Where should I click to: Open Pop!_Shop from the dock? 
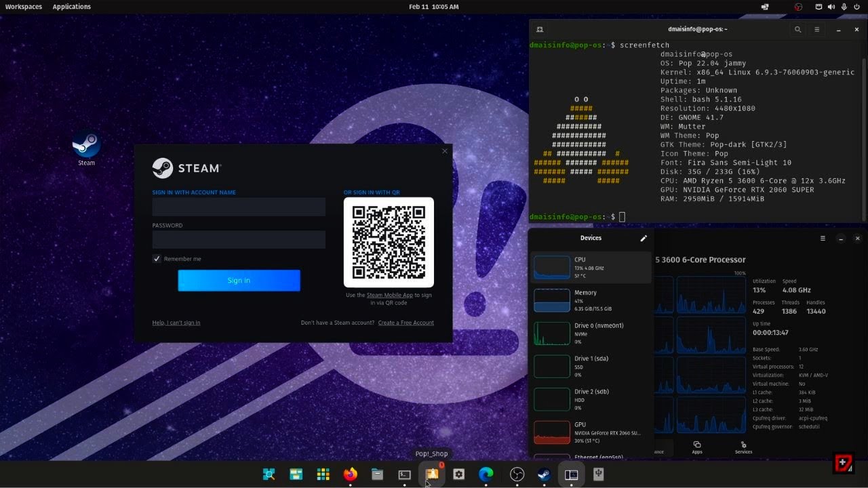tap(432, 474)
